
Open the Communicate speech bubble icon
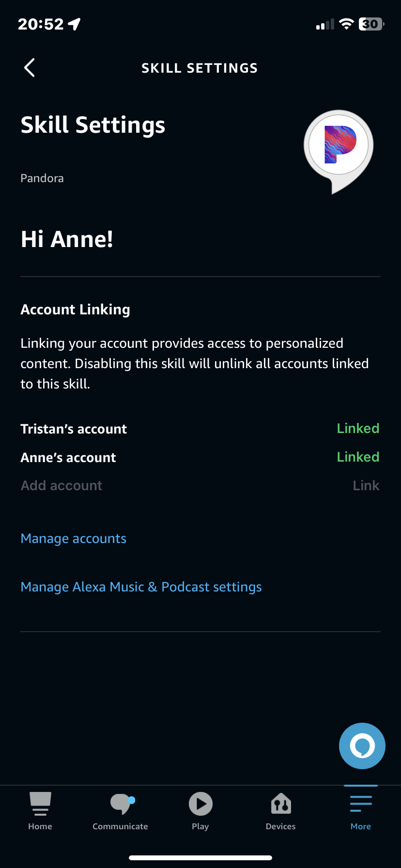point(121,804)
